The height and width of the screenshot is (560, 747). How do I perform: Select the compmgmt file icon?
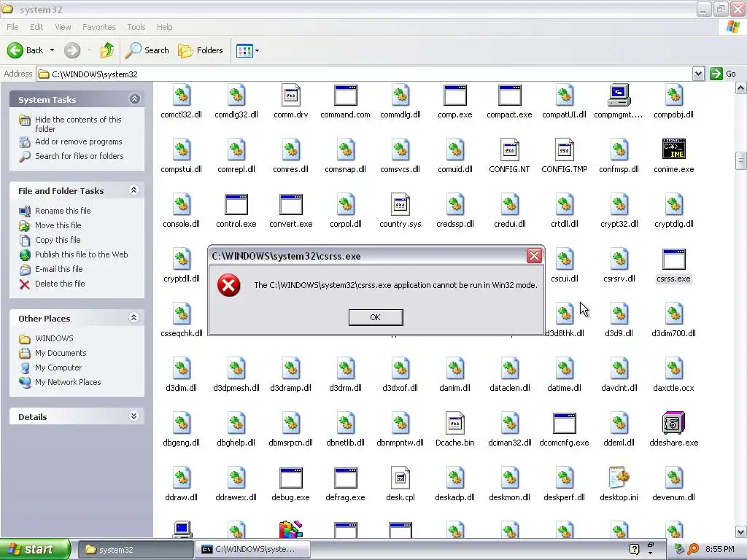click(x=619, y=95)
